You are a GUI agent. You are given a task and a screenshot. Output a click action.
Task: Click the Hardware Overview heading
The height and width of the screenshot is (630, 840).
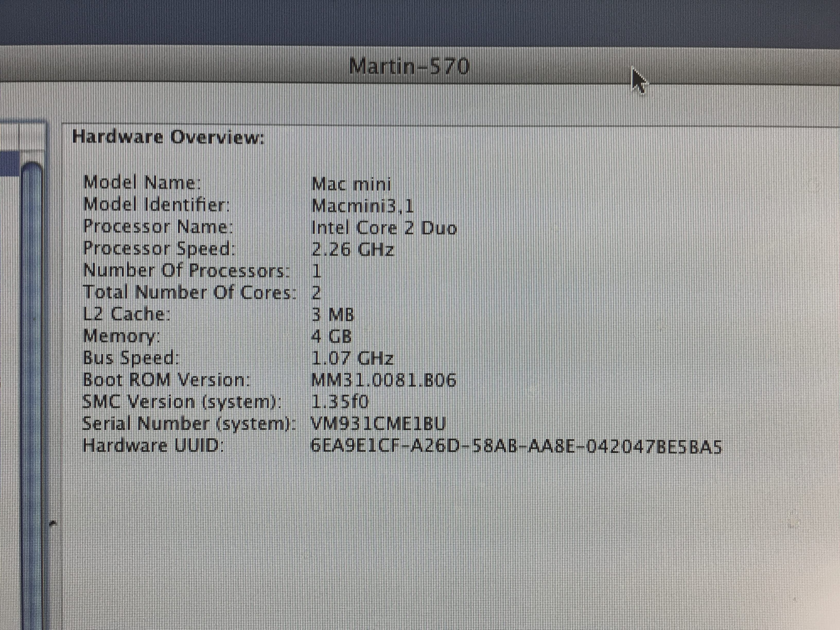pyautogui.click(x=168, y=137)
